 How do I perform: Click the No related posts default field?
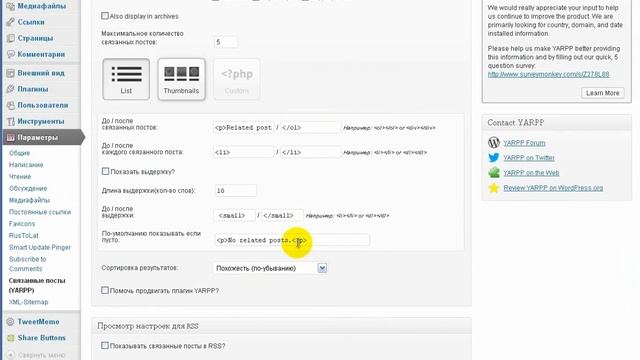click(x=292, y=240)
